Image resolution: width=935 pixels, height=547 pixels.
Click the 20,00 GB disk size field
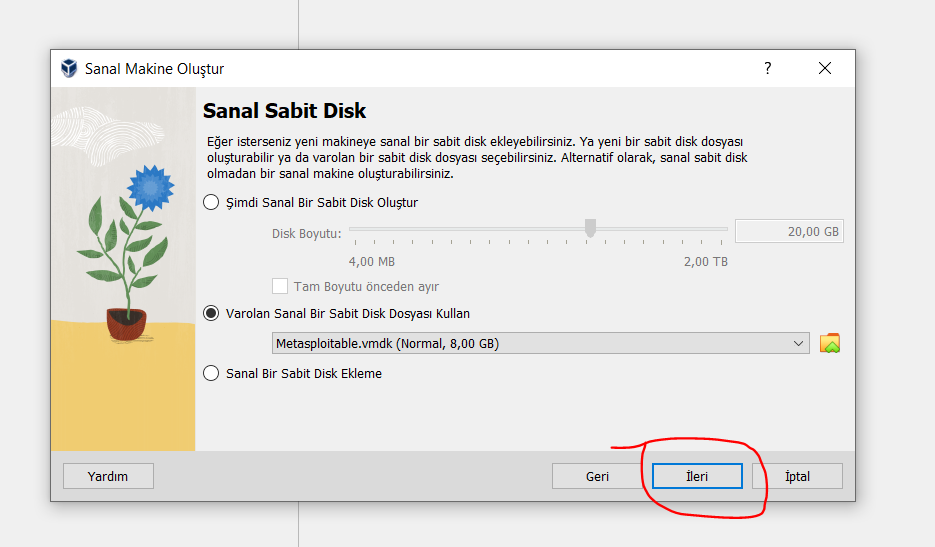tap(789, 231)
